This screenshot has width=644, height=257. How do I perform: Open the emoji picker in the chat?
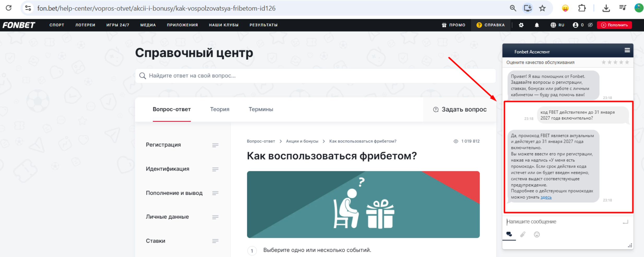[537, 235]
